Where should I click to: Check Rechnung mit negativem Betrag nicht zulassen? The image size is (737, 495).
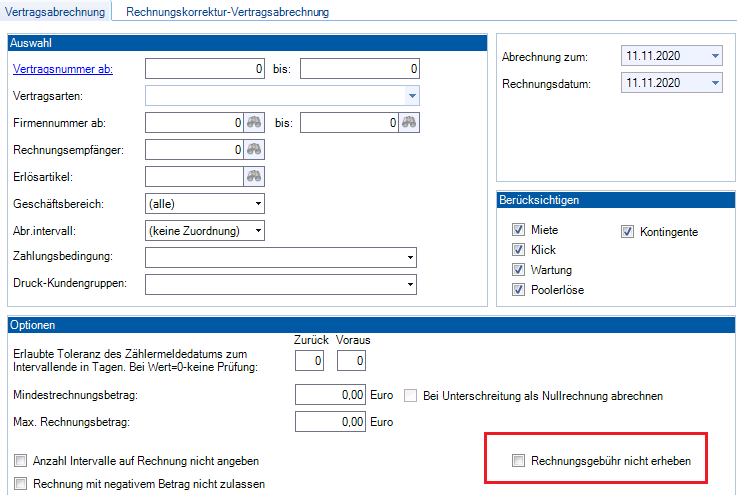(x=21, y=484)
